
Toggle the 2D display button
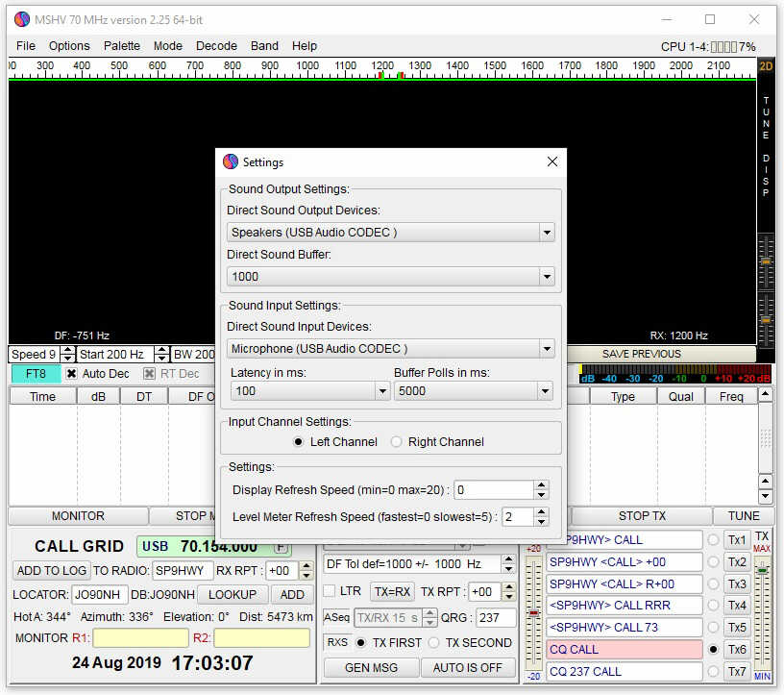(x=766, y=66)
